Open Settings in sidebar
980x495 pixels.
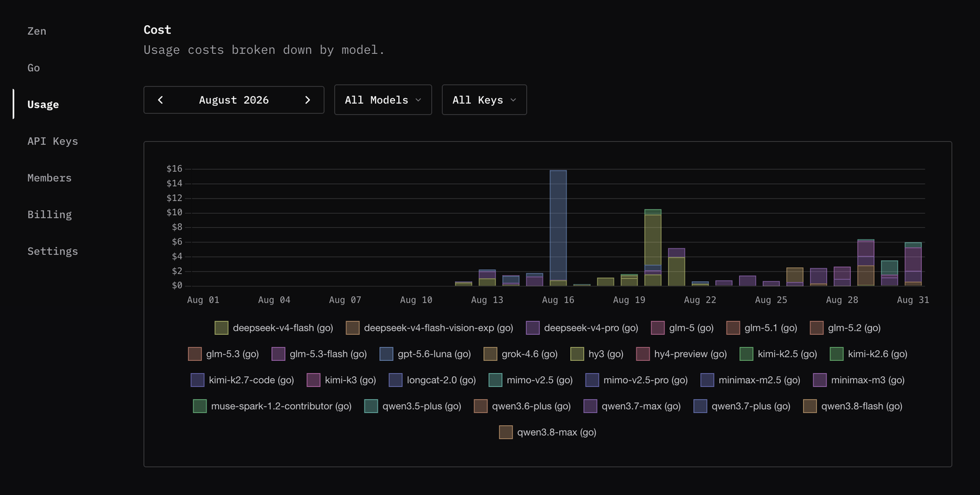click(x=53, y=252)
